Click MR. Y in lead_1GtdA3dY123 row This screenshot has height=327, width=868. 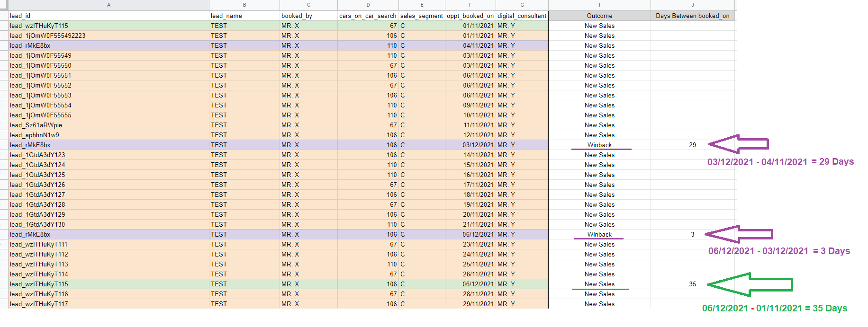tap(522, 155)
